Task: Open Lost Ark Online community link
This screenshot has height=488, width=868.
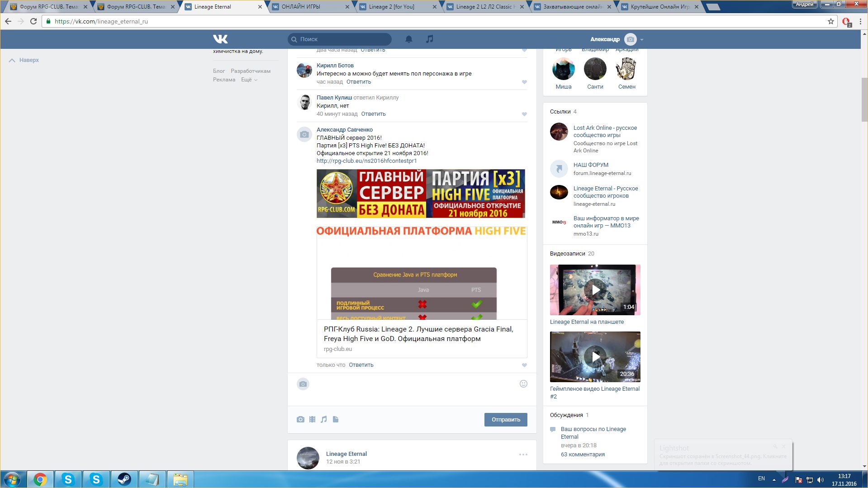Action: pos(605,132)
